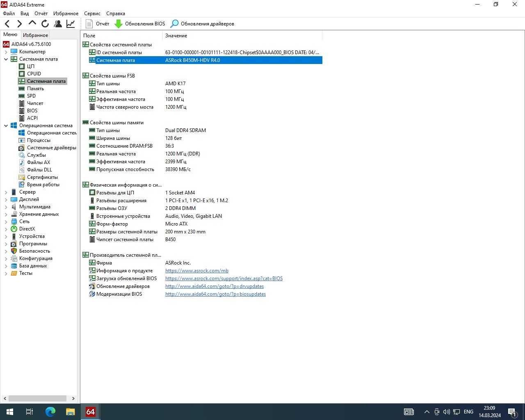The width and height of the screenshot is (525, 420).
Task: Select Службы in the tree
Action: click(37, 155)
